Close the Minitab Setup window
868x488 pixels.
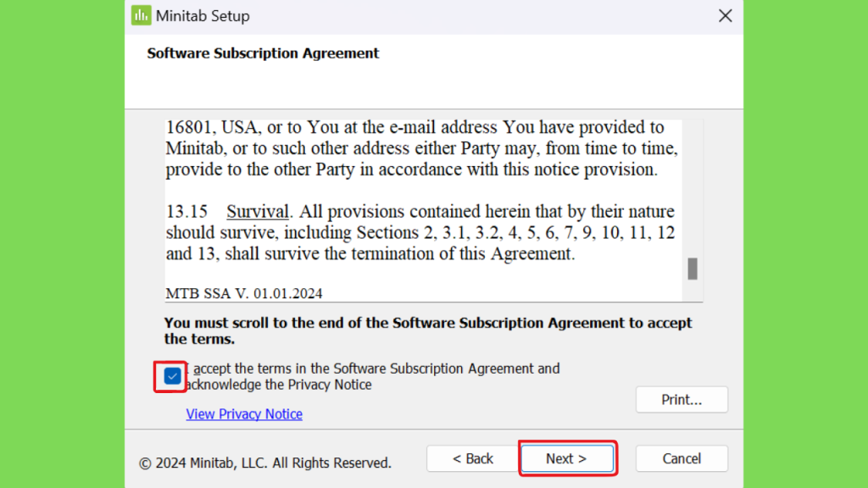coord(726,15)
